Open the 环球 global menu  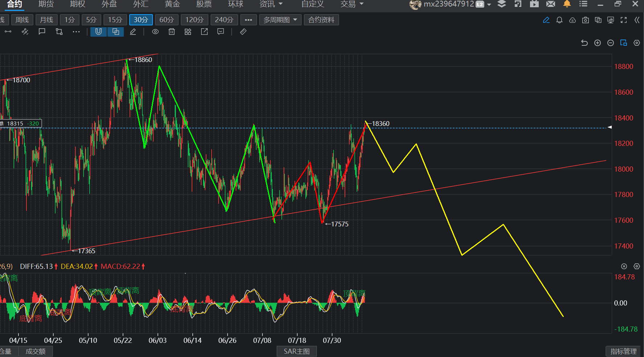[236, 4]
